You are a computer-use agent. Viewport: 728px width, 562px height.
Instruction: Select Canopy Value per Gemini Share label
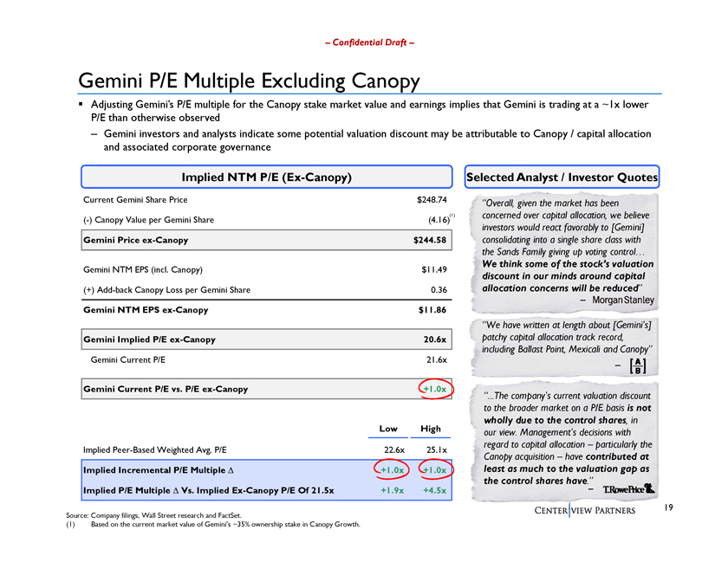(x=148, y=220)
